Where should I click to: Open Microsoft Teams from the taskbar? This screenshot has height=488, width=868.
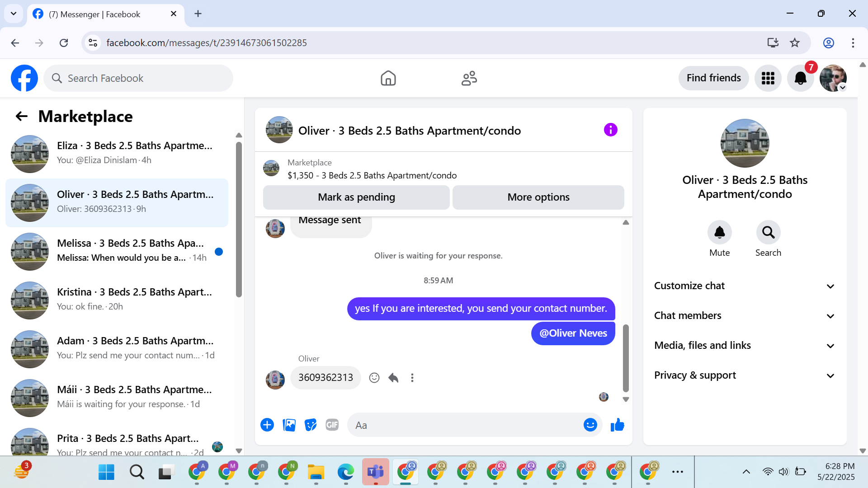(x=376, y=472)
